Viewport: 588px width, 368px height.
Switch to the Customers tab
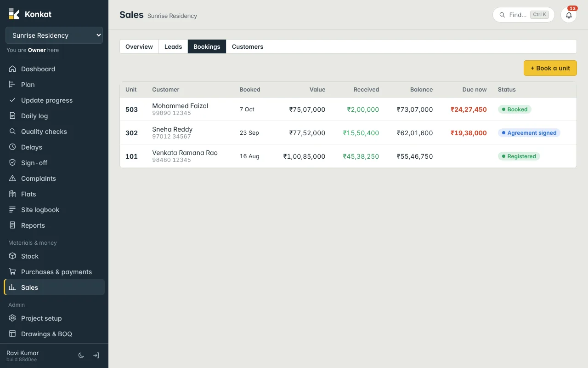[x=248, y=46]
